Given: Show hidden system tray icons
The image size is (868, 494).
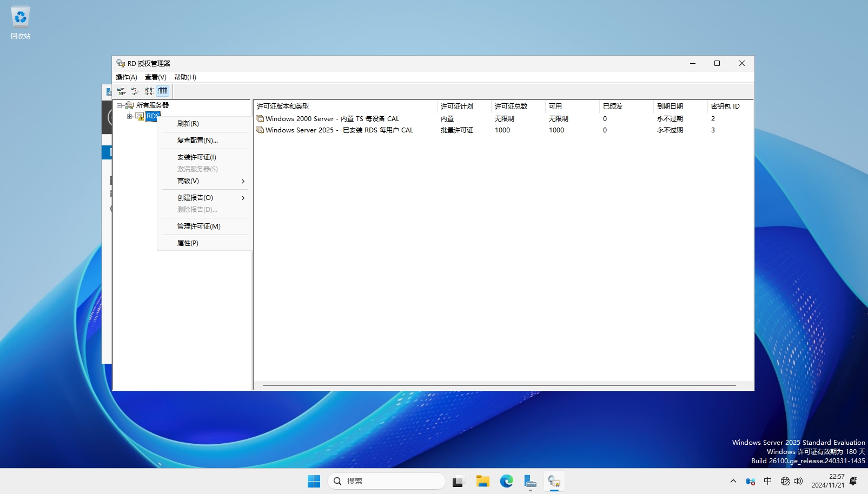Looking at the screenshot, I should pyautogui.click(x=733, y=481).
